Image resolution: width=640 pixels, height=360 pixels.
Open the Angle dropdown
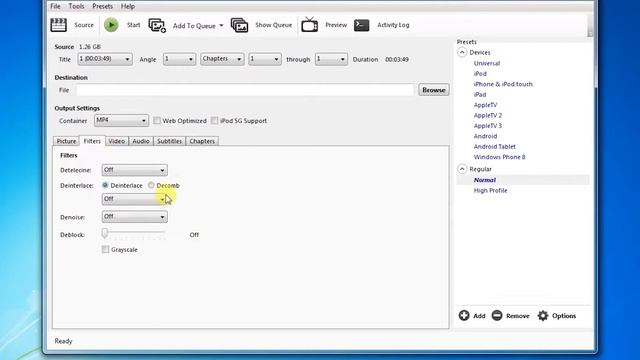point(179,59)
